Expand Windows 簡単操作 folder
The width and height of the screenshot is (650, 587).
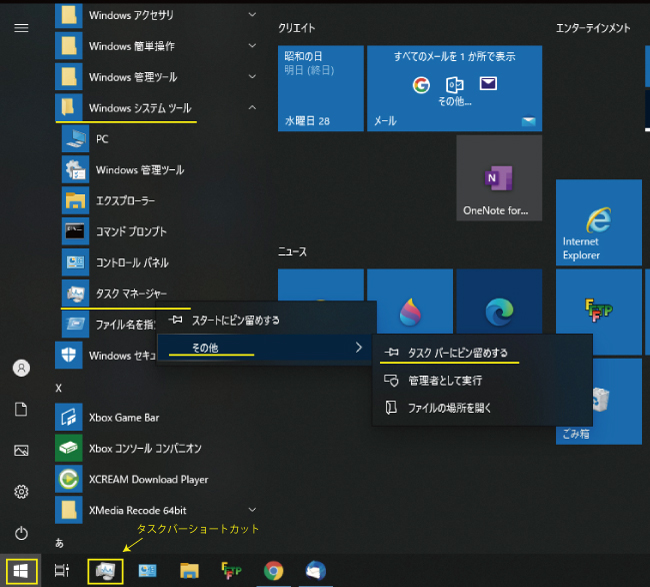[158, 46]
